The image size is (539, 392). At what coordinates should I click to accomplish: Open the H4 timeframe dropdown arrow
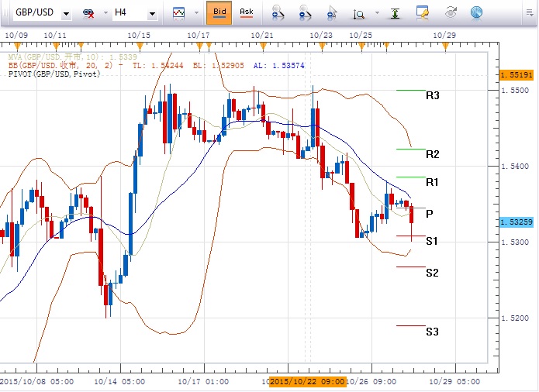(152, 14)
